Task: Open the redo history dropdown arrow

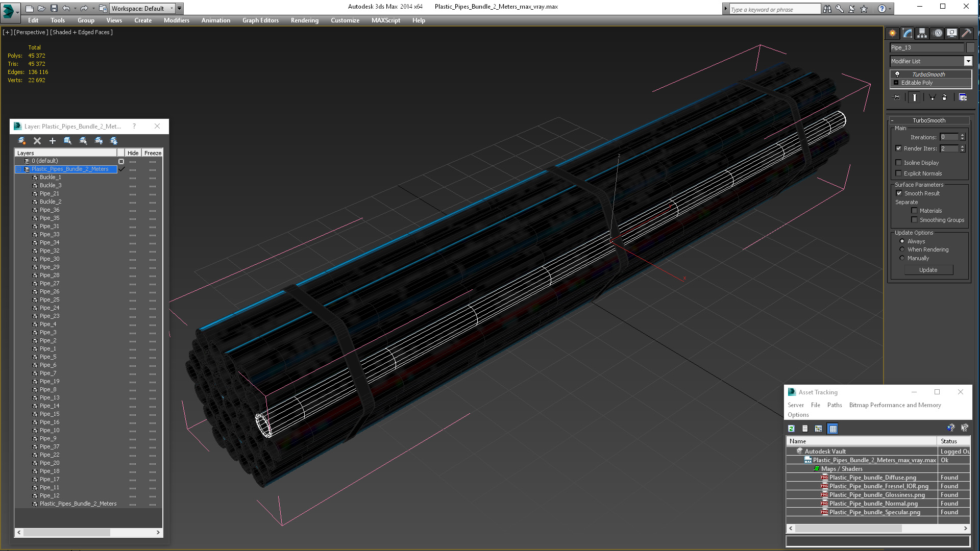Action: point(93,8)
